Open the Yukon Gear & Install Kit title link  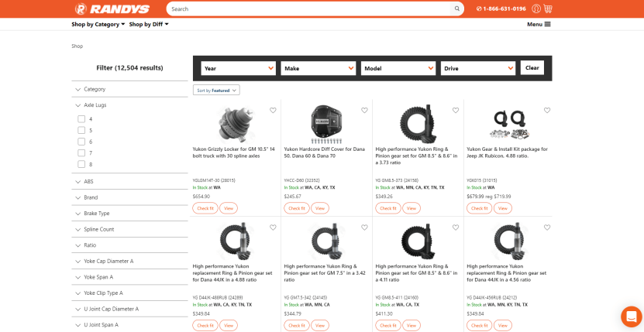[508, 152]
